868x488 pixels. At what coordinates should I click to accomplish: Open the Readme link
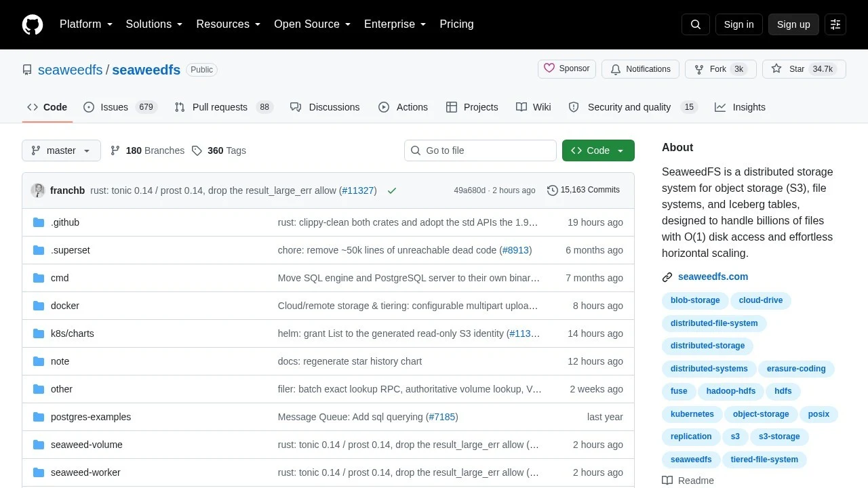[688, 481]
